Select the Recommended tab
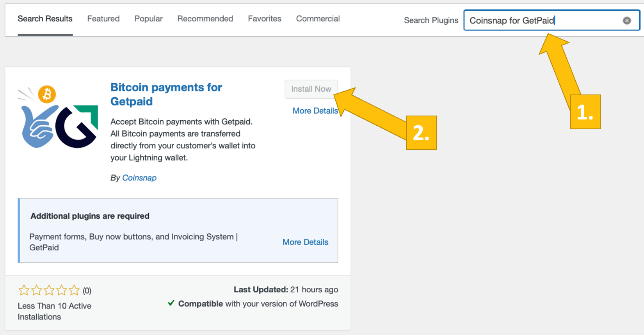This screenshot has height=335, width=644. [205, 19]
